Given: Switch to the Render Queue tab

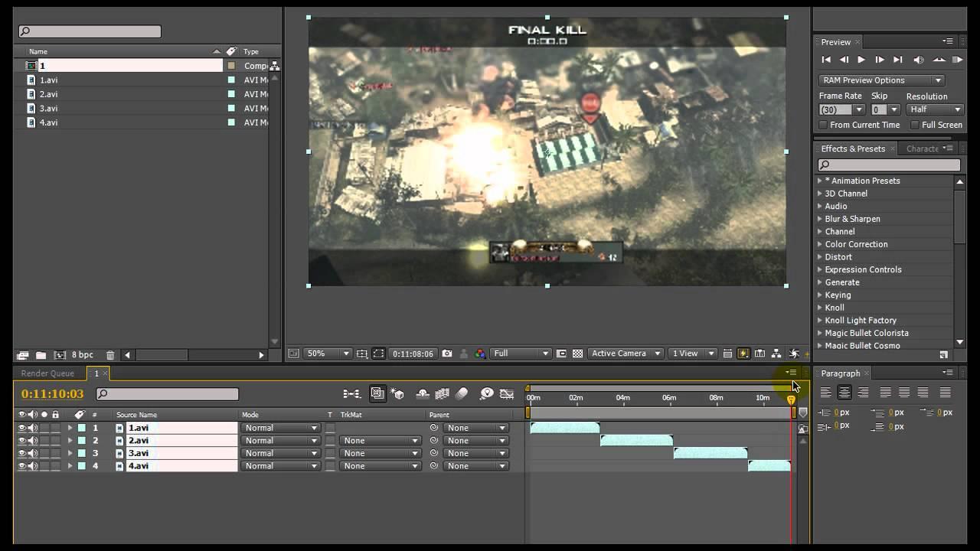Looking at the screenshot, I should (47, 373).
